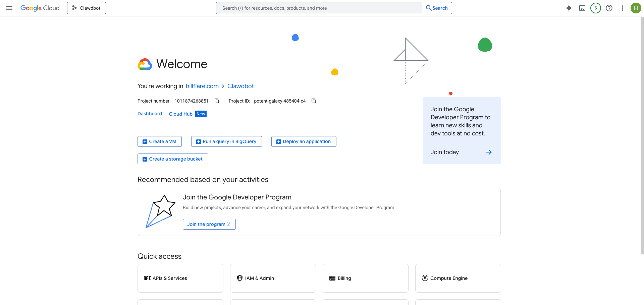Open the notifications panel
644x305 pixels.
596,8
